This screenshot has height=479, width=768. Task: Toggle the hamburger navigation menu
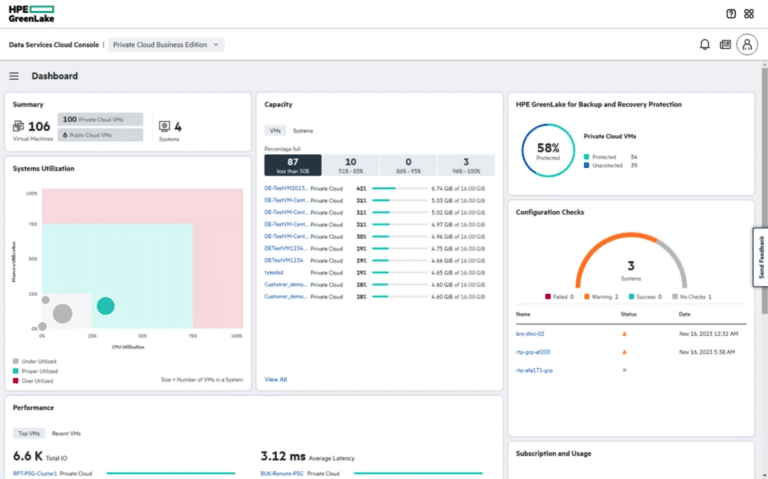[x=14, y=76]
